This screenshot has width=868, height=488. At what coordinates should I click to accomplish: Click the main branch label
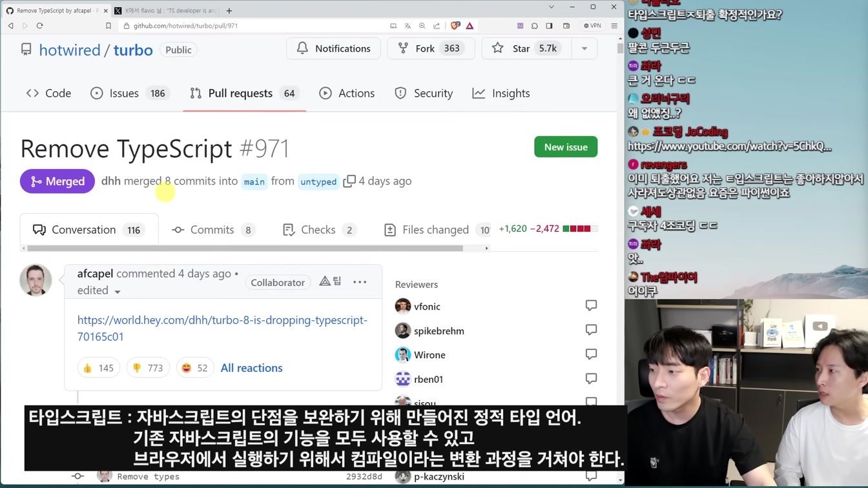[254, 182]
